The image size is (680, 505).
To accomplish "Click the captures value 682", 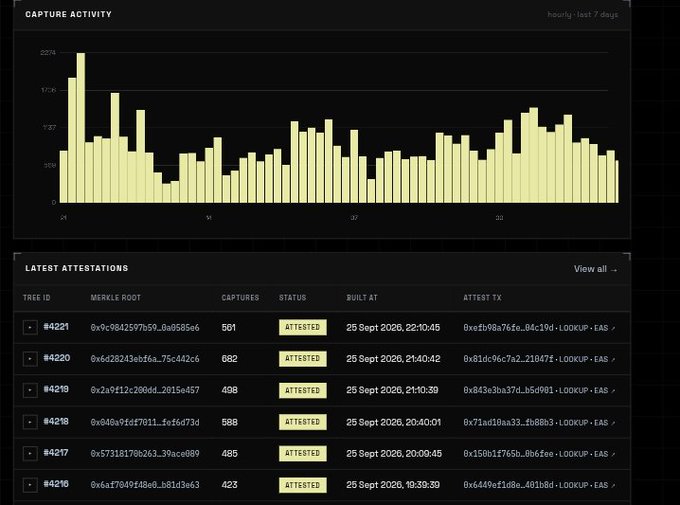I will (x=229, y=359).
